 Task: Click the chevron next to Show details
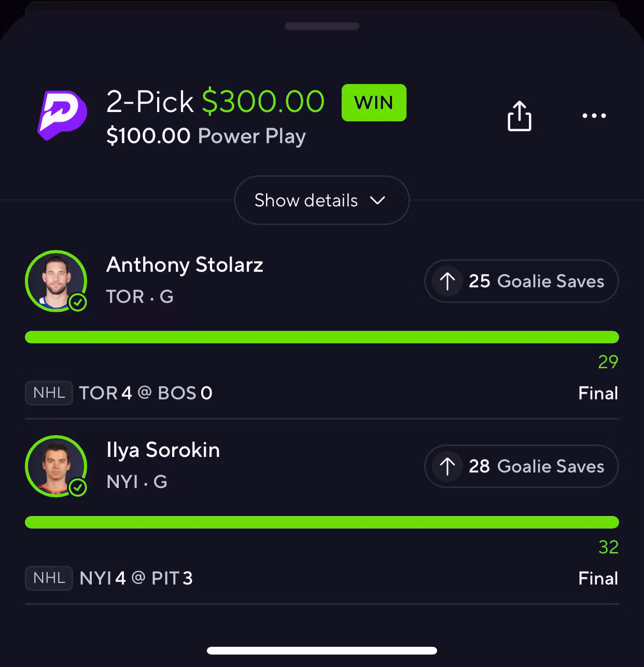coord(377,200)
